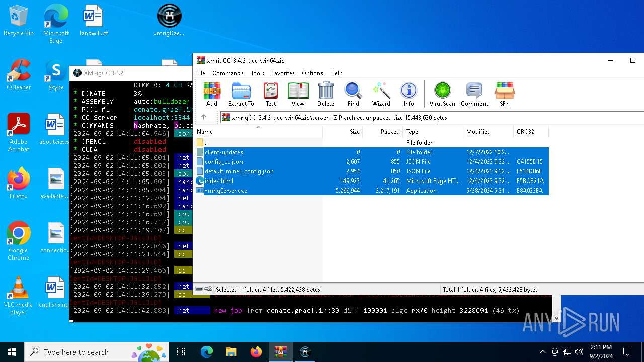Click the Test archive icon

pyautogui.click(x=271, y=94)
